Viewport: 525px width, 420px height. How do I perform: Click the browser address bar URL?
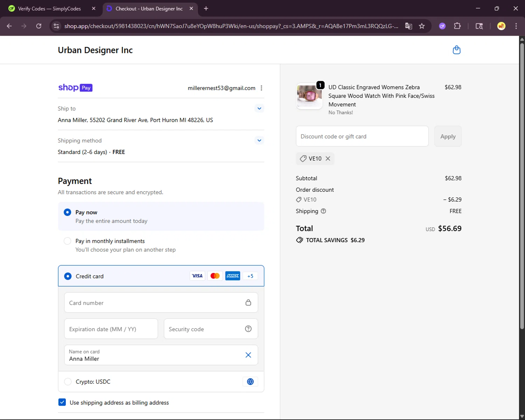(231, 26)
